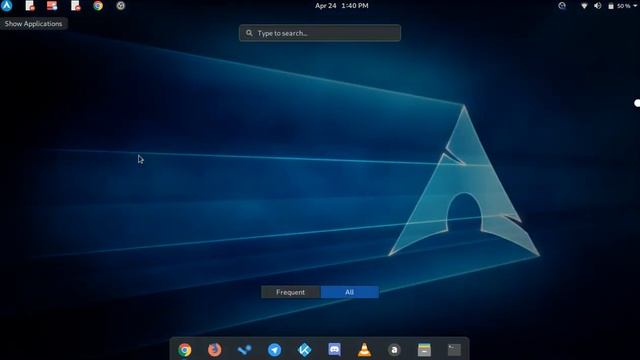The width and height of the screenshot is (640, 360).
Task: Launch Telegram from the dock
Action: (x=274, y=350)
